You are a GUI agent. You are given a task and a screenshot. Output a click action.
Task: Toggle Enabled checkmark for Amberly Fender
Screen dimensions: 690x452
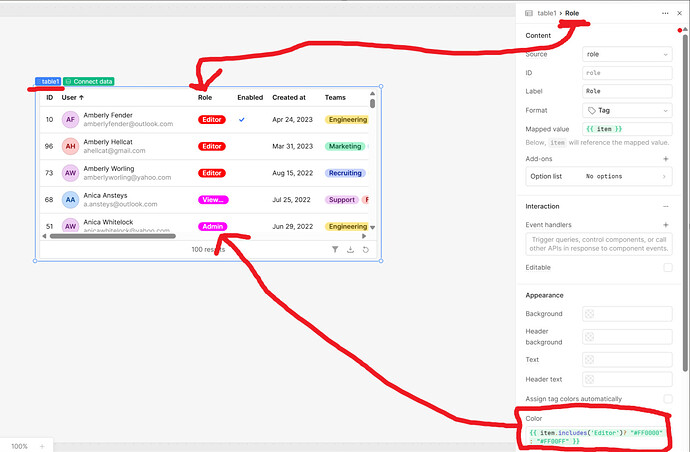pyautogui.click(x=242, y=120)
